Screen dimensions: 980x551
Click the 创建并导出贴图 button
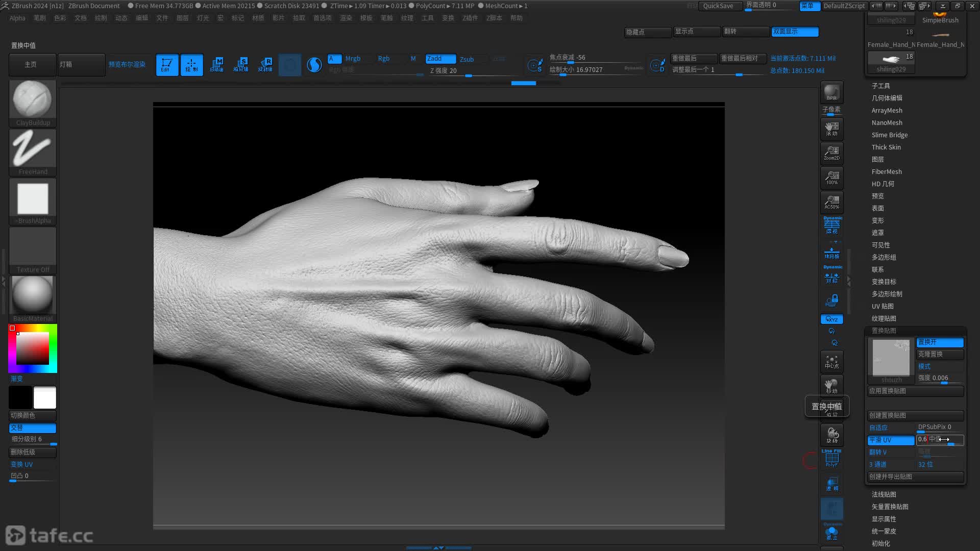[915, 477]
